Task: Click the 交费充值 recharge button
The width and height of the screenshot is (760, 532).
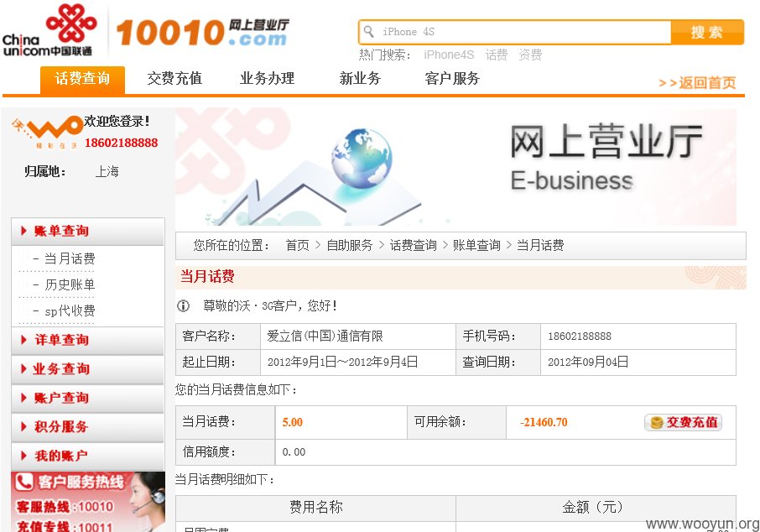Action: 683,422
